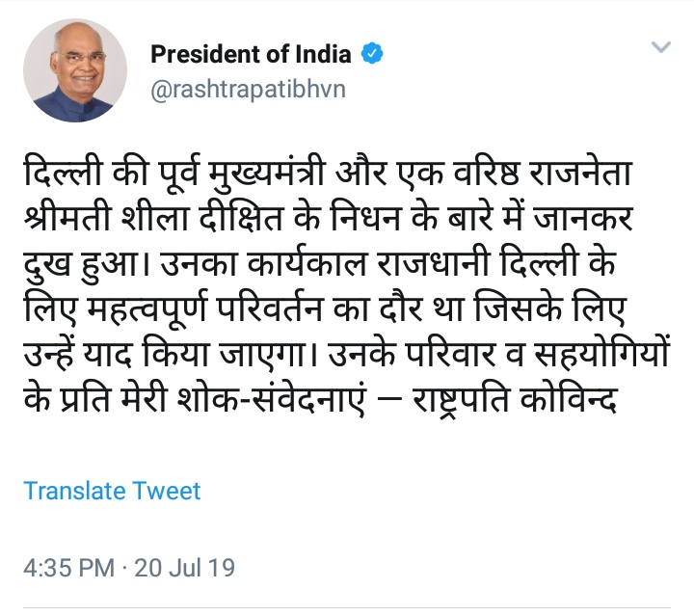The image size is (694, 616).
Task: Click the Translate Tweet link
Action: pyautogui.click(x=112, y=491)
